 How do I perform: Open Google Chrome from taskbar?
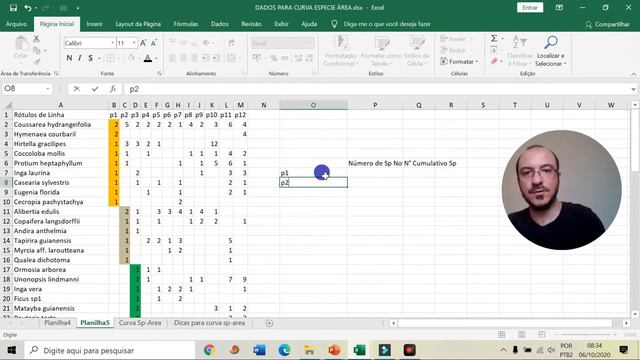(209, 350)
